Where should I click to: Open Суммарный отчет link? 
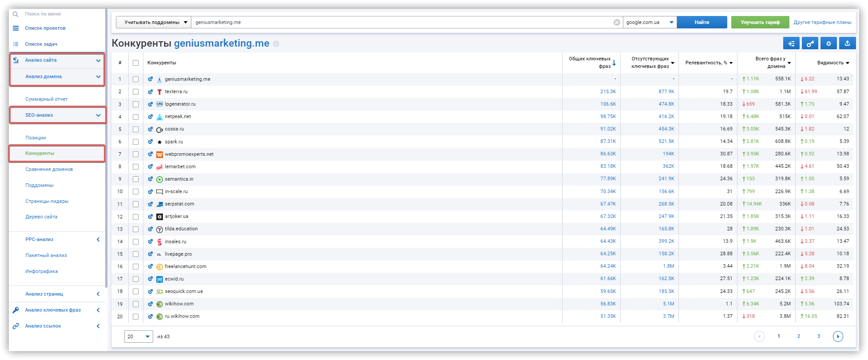pos(47,99)
